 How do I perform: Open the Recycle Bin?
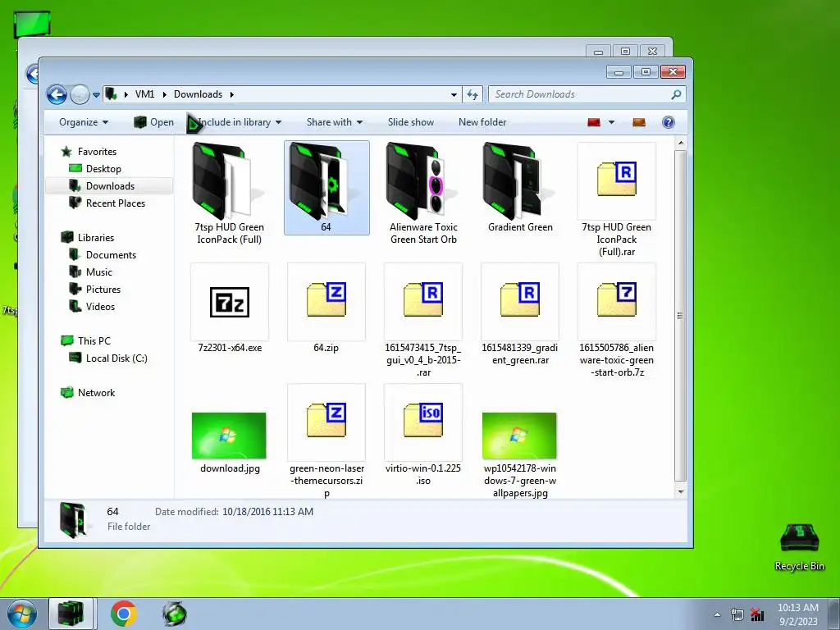point(799,547)
